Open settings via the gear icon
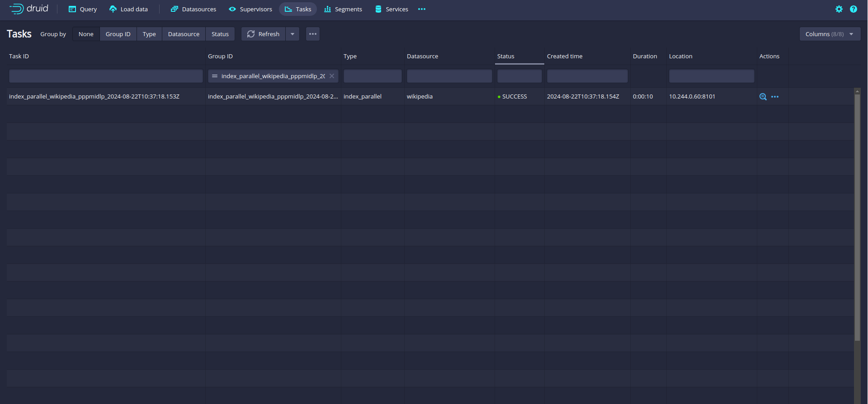Image resolution: width=868 pixels, height=404 pixels. coord(839,9)
